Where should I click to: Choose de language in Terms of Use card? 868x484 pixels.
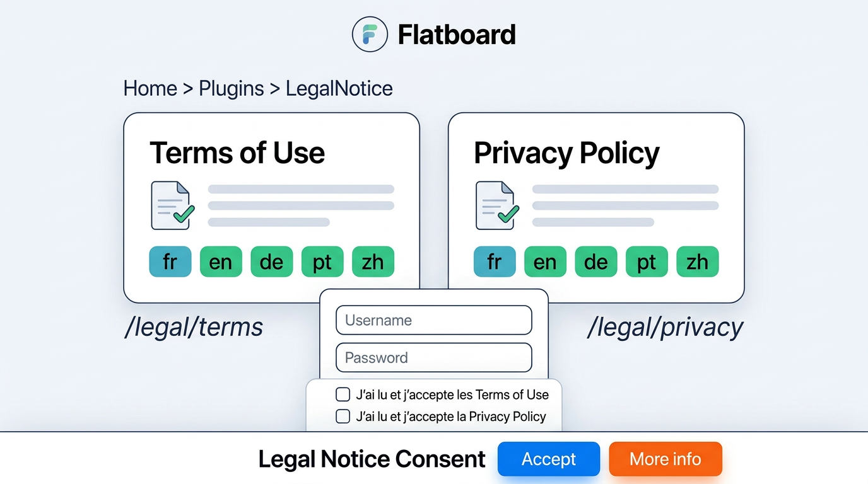271,262
